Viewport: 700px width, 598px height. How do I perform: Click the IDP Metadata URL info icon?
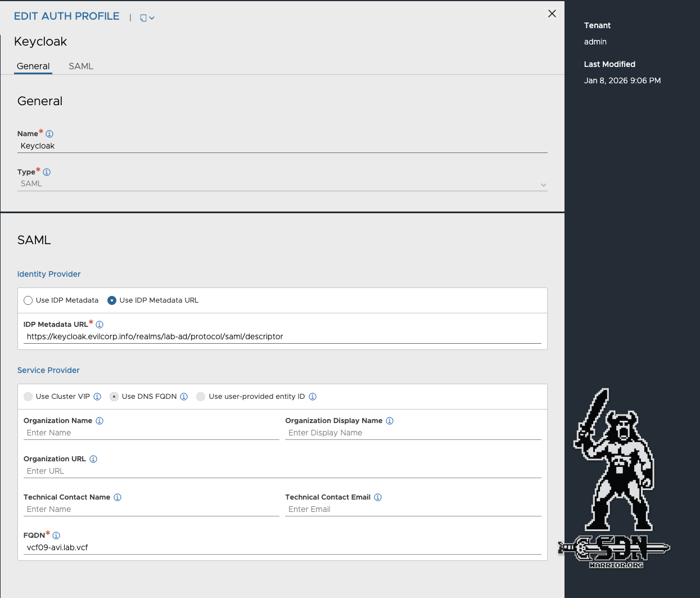pos(100,325)
